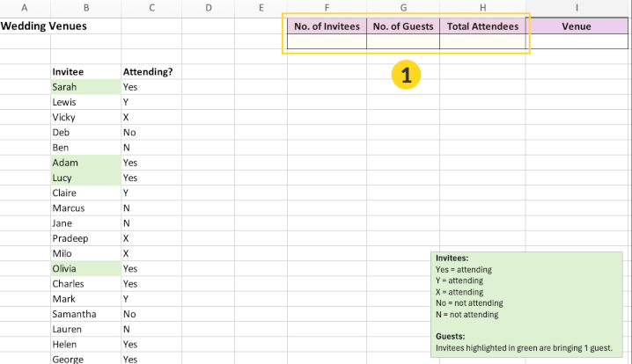Select the No. of Invitees header cell
This screenshot has width=632, height=364.
pos(327,26)
